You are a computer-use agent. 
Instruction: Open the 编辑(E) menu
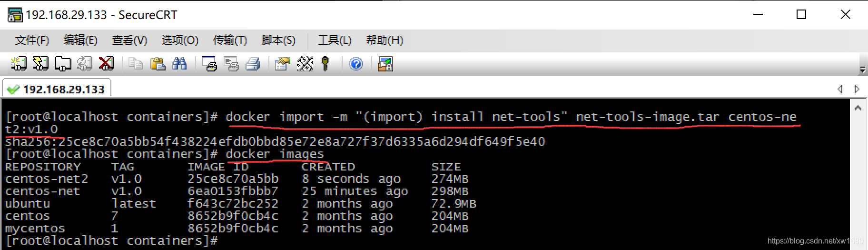pyautogui.click(x=80, y=40)
